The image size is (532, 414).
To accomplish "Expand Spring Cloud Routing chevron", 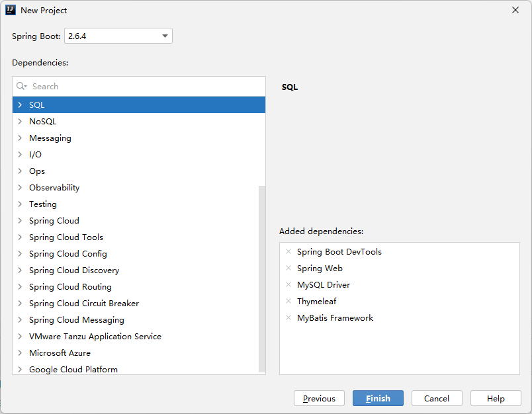I will tap(20, 287).
